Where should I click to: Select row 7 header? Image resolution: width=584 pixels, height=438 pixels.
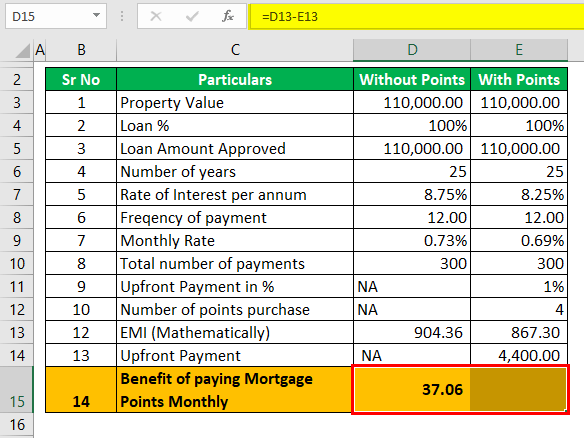(17, 194)
